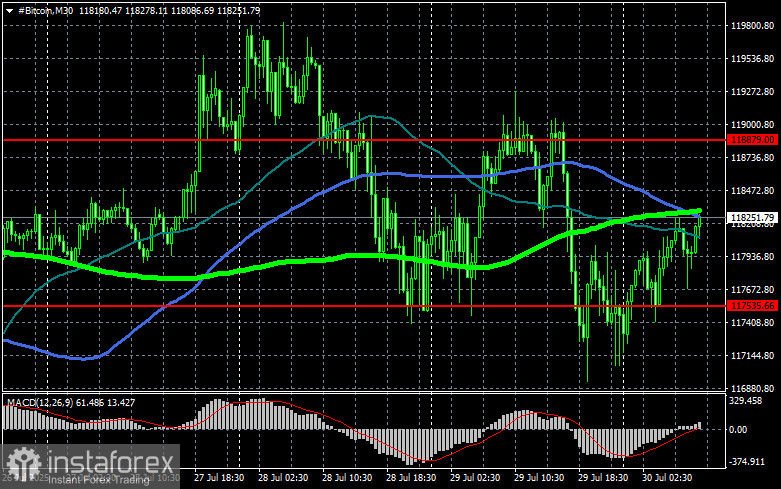Click the MACD scale value -374.911
The width and height of the screenshot is (781, 489).
click(x=747, y=462)
